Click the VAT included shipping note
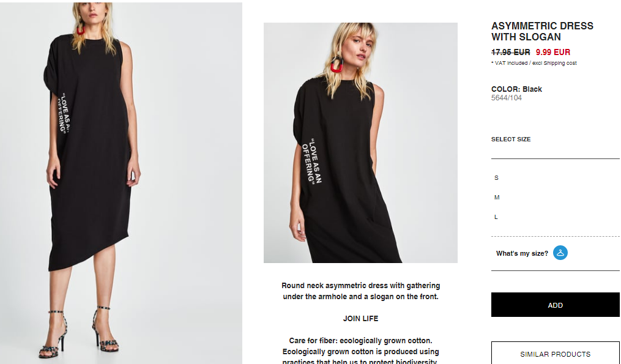Screen dimensions: 621x364 pos(534,63)
